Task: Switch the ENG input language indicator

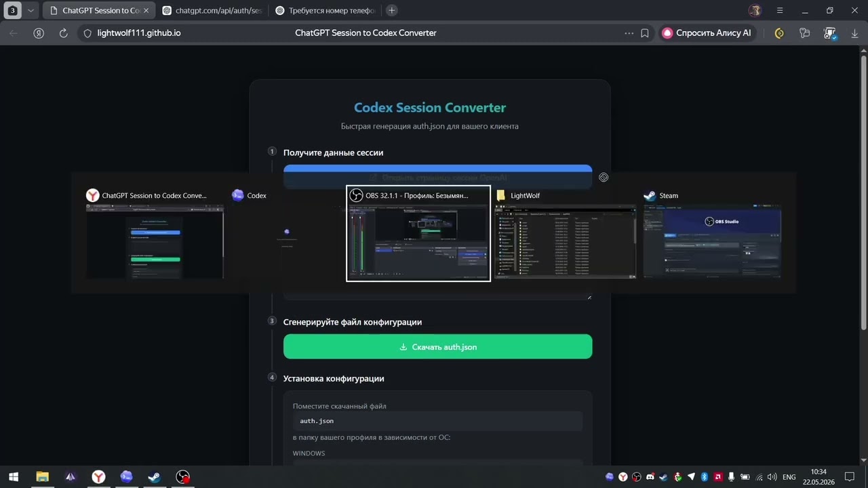Action: pyautogui.click(x=789, y=477)
